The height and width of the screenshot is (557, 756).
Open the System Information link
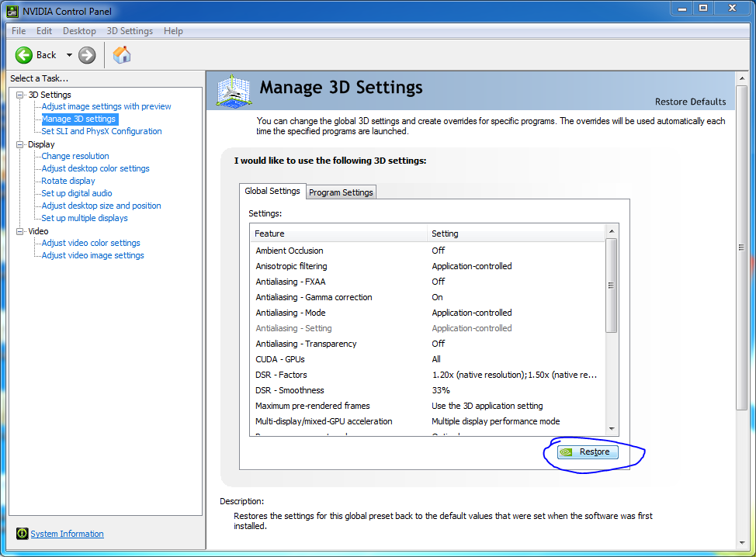[67, 534]
